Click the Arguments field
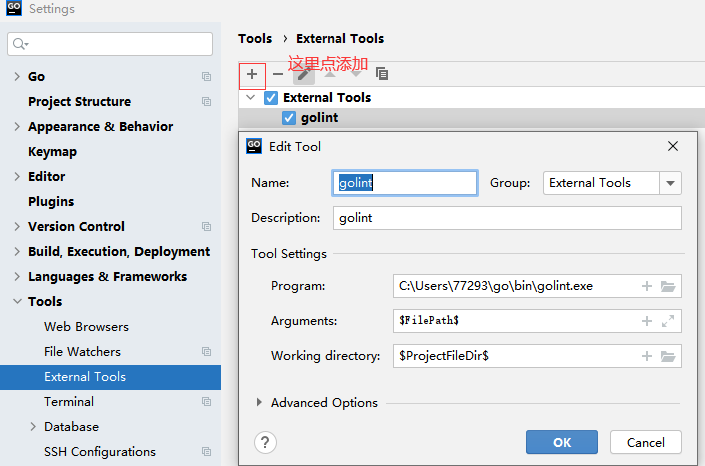The height and width of the screenshot is (466, 705). (x=537, y=321)
